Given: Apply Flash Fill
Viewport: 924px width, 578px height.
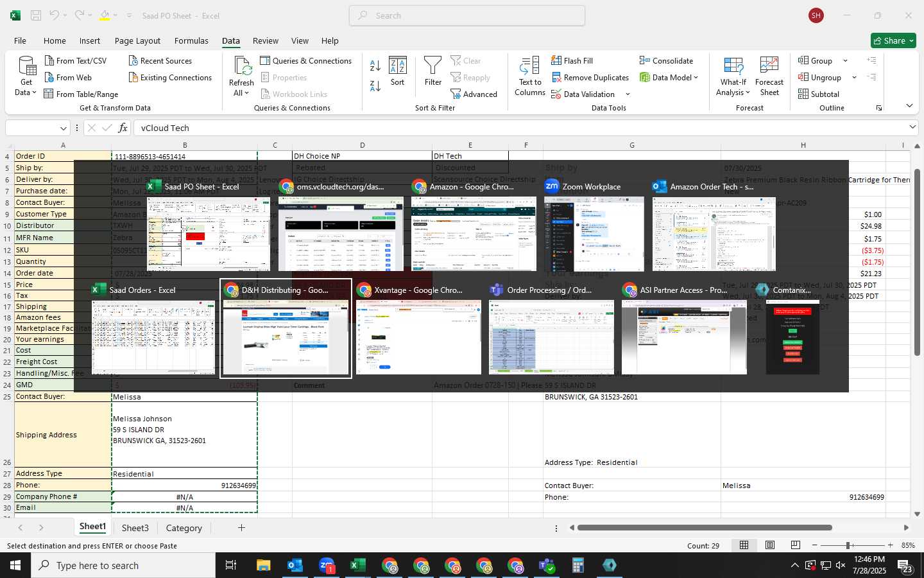Looking at the screenshot, I should (572, 60).
